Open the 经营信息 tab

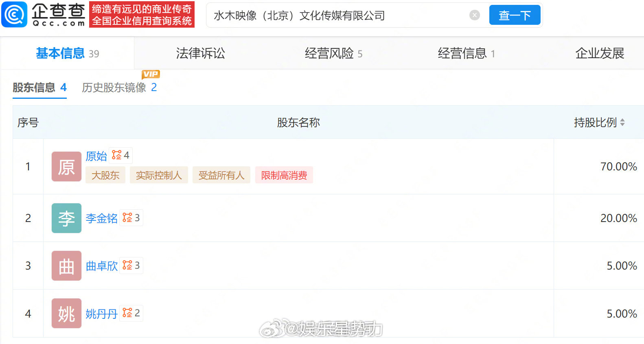tap(467, 53)
